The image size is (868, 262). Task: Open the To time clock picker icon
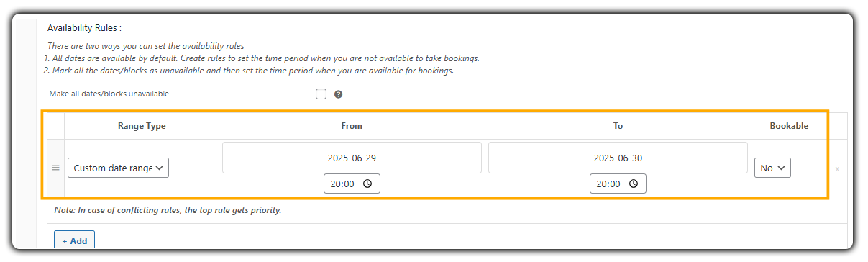pyautogui.click(x=634, y=184)
